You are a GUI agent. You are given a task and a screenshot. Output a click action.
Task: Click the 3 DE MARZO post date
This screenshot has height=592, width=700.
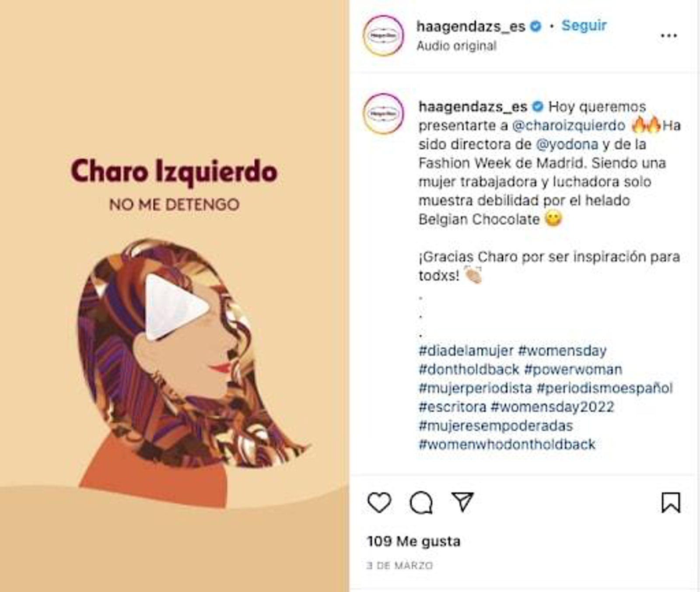pos(400,565)
